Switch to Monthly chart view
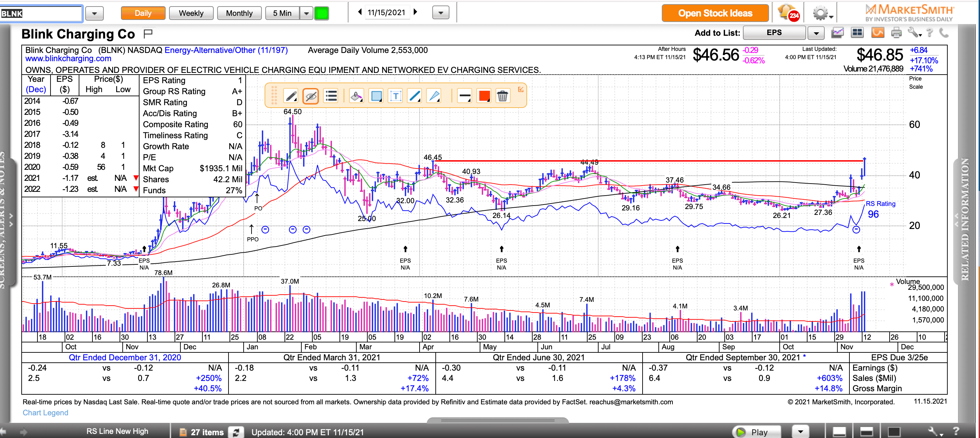This screenshot has width=980, height=438. tap(239, 13)
